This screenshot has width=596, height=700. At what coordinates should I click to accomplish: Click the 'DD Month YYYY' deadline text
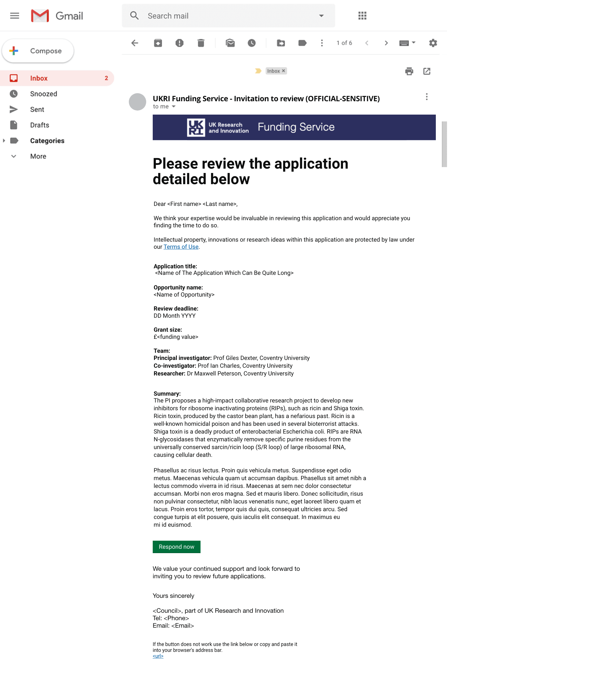click(x=174, y=316)
